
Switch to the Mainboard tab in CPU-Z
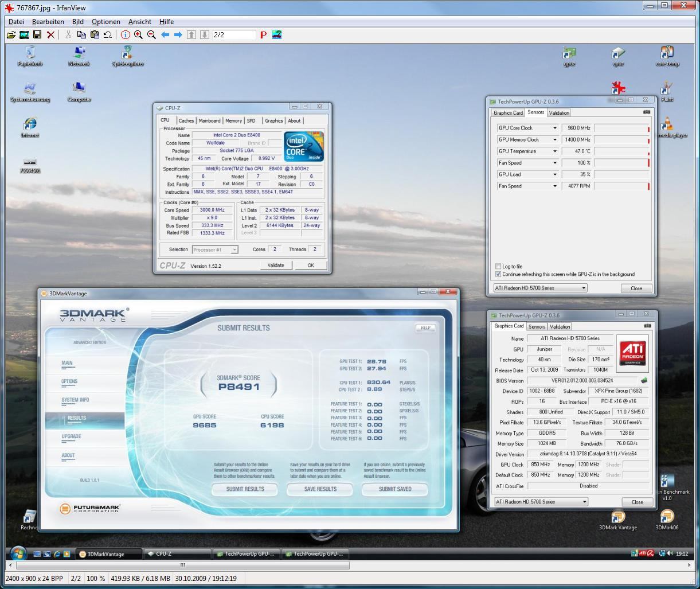click(209, 120)
